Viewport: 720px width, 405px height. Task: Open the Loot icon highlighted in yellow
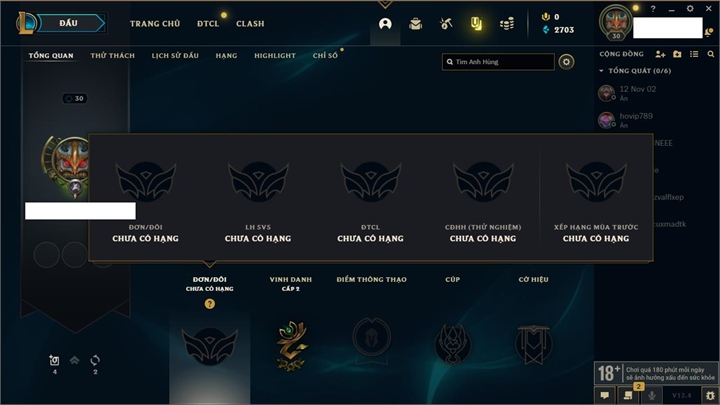tap(476, 24)
